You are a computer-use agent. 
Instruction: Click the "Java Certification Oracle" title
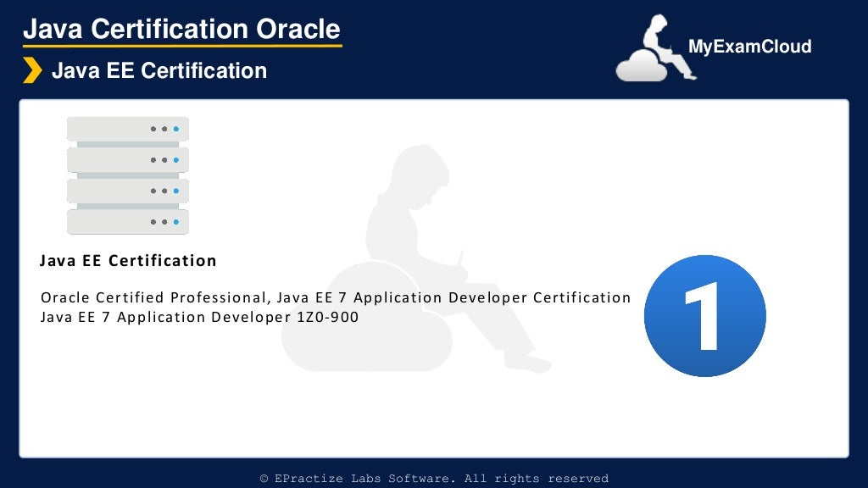pos(181,29)
